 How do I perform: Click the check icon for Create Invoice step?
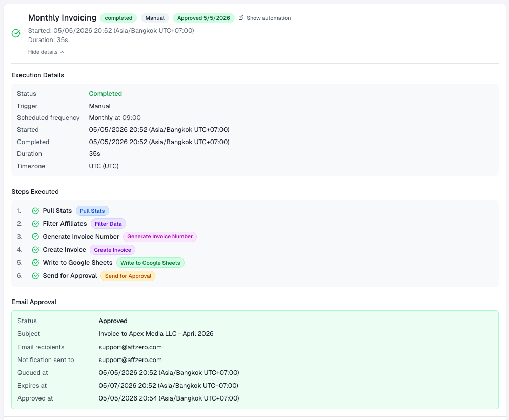[x=35, y=250]
